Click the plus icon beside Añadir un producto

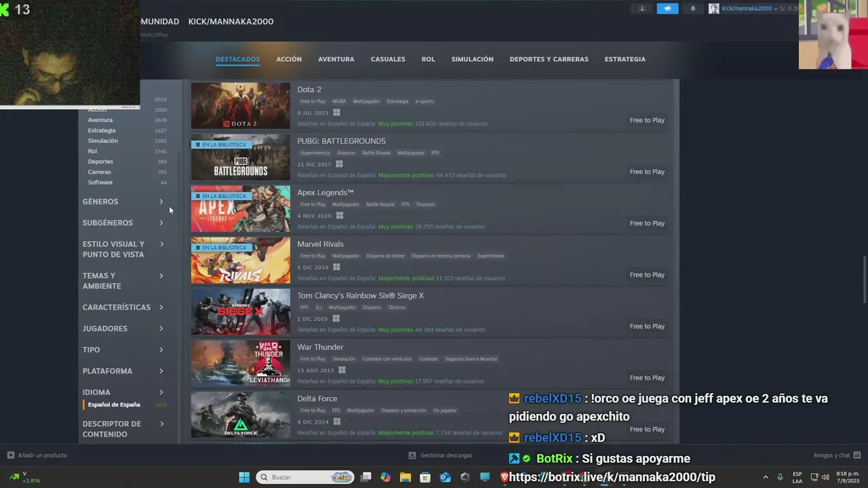[11, 455]
